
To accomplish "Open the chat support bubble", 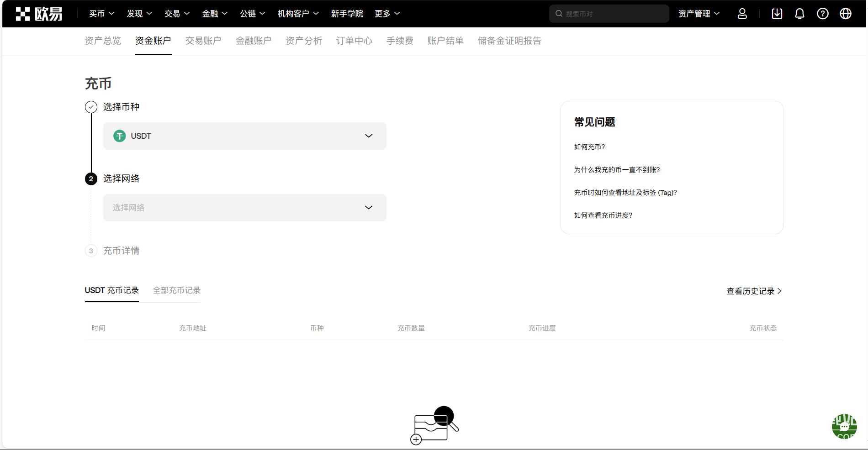I will click(x=844, y=427).
